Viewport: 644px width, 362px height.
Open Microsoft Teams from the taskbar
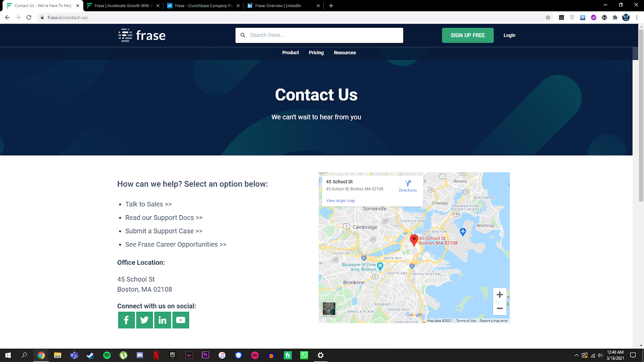click(x=74, y=355)
